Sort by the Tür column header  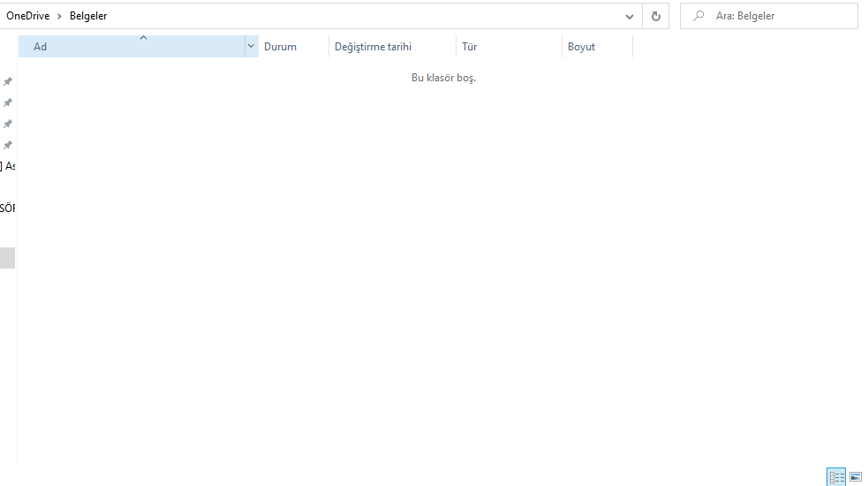tap(509, 47)
